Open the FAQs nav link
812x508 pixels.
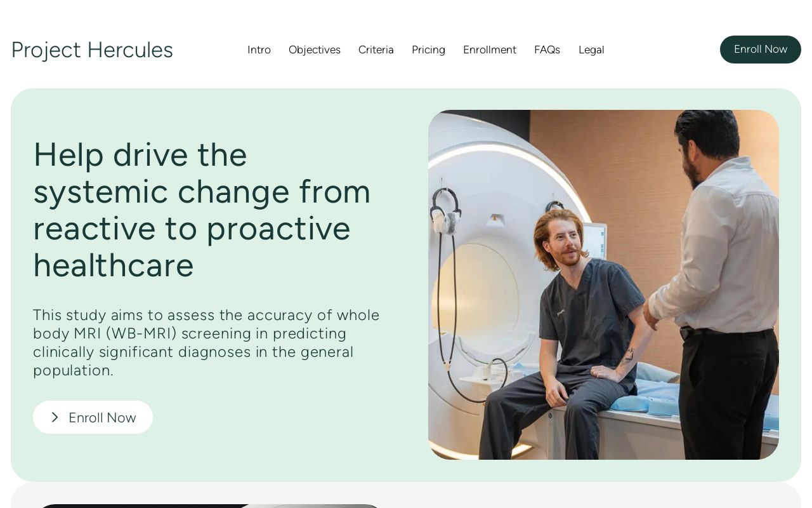click(547, 50)
